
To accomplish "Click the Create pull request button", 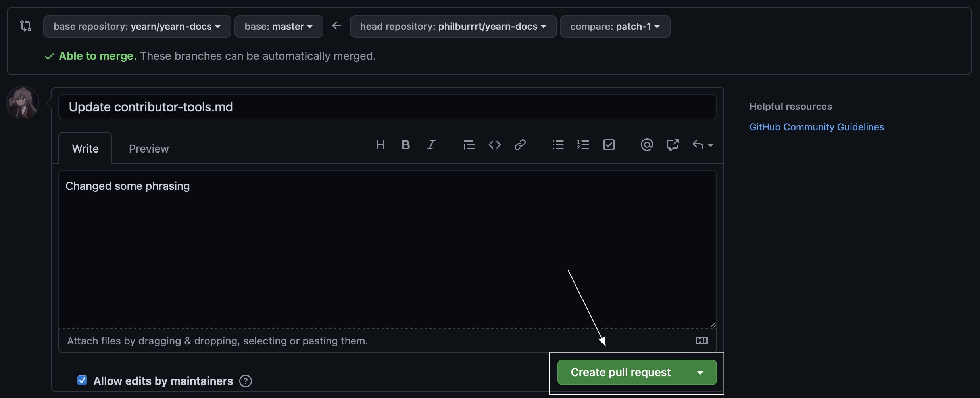I will [621, 373].
